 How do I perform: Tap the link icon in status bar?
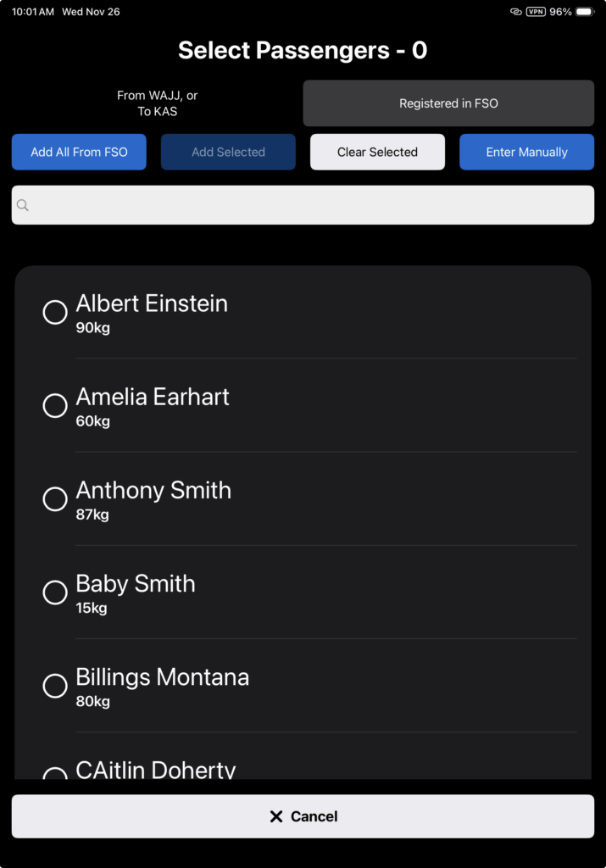pos(515,12)
